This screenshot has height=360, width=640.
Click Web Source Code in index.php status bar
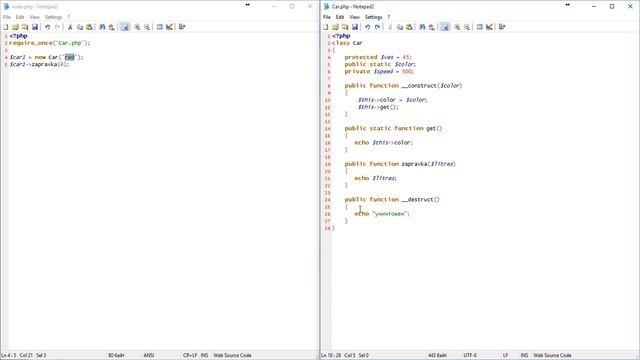click(232, 356)
